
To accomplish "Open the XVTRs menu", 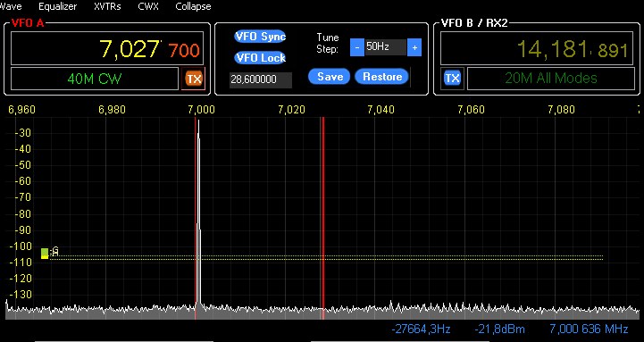I will click(x=107, y=6).
